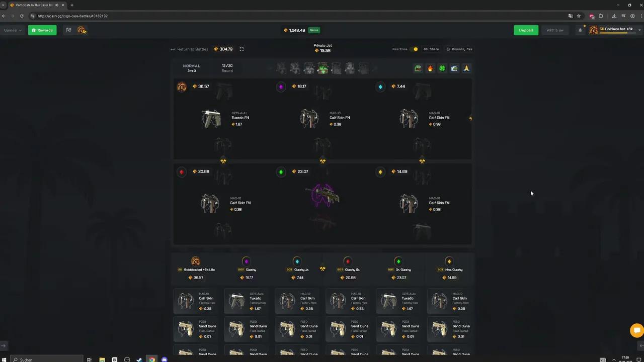The width and height of the screenshot is (644, 362).
Task: Click the notifications bell icon
Action: click(x=580, y=30)
